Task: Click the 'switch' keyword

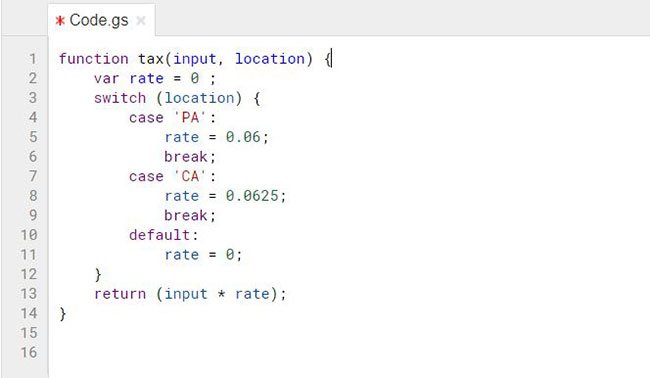Action: click(x=120, y=98)
